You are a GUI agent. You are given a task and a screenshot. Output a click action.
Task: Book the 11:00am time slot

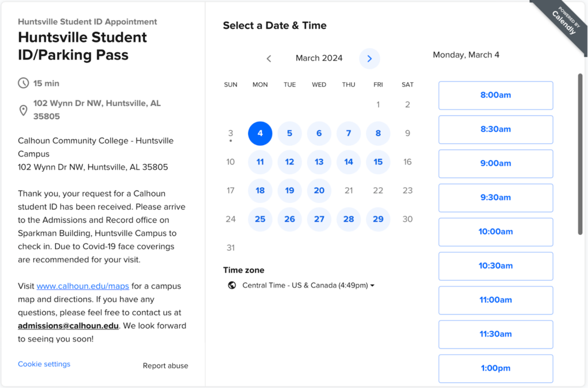pos(496,300)
